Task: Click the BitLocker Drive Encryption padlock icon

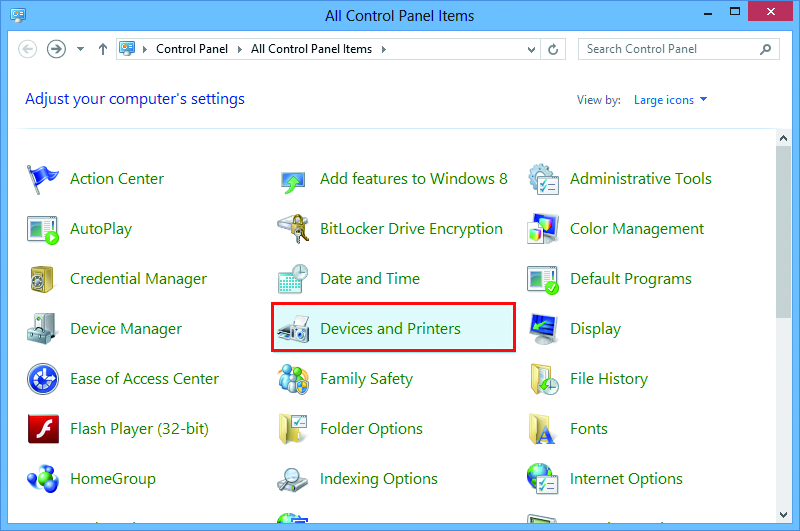Action: pos(293,229)
